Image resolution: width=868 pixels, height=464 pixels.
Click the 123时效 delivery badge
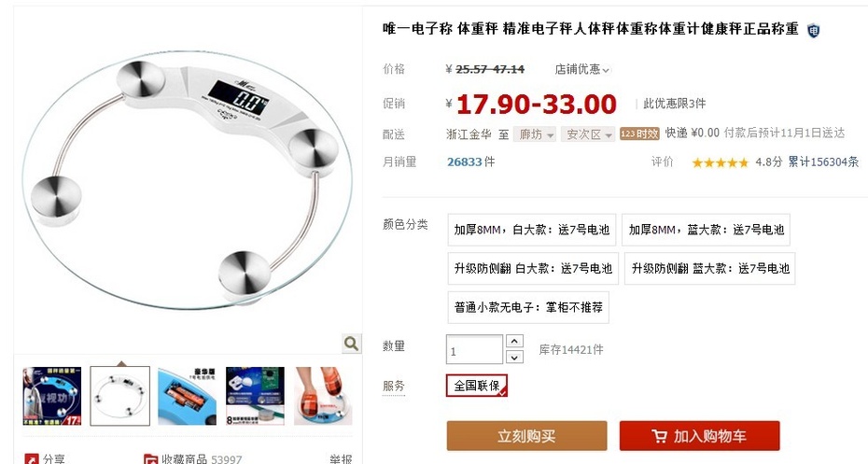coord(639,134)
